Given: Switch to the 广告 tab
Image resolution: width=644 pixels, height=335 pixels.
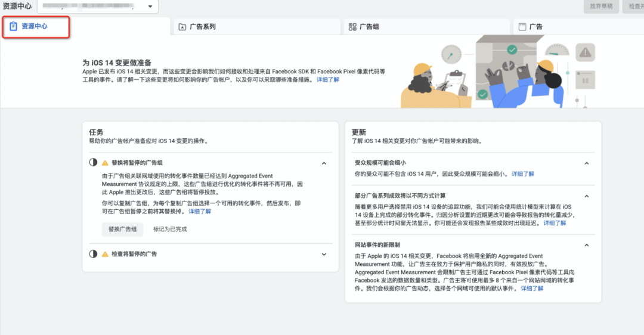Looking at the screenshot, I should point(578,27).
